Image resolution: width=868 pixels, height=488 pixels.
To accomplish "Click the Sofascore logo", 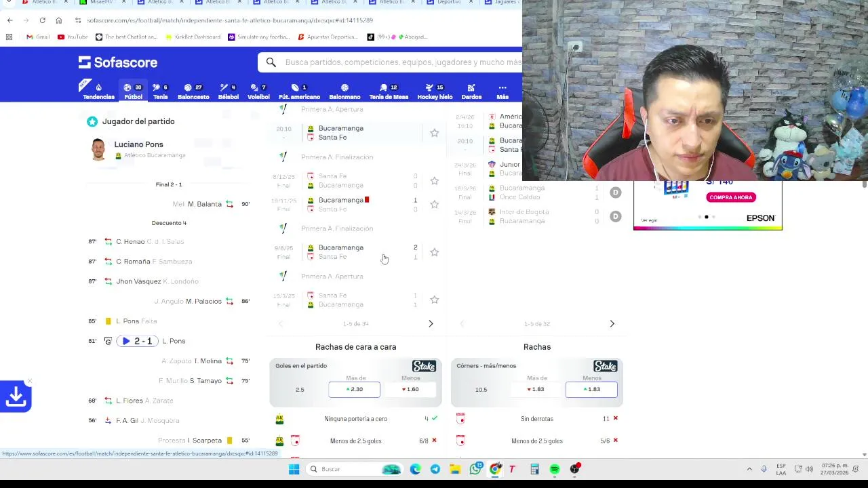I will point(118,62).
